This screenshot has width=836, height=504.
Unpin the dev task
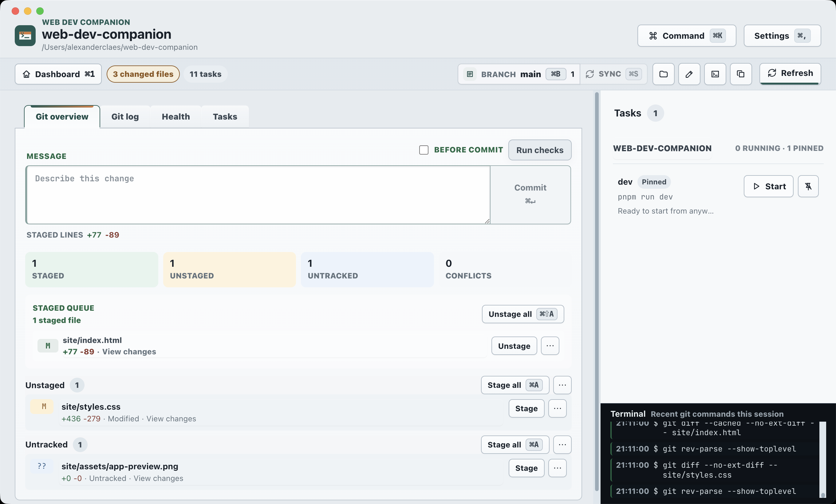click(808, 186)
